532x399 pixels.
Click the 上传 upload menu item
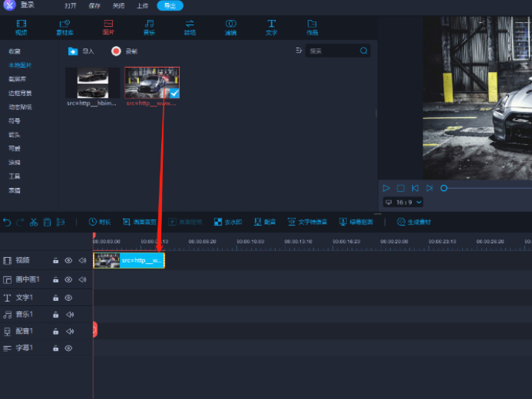coord(143,5)
